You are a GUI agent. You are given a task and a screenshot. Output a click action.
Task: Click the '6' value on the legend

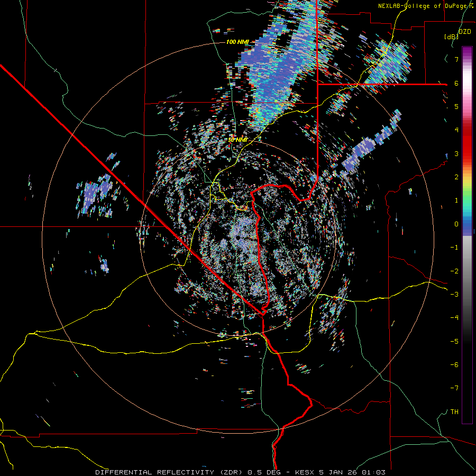click(456, 83)
